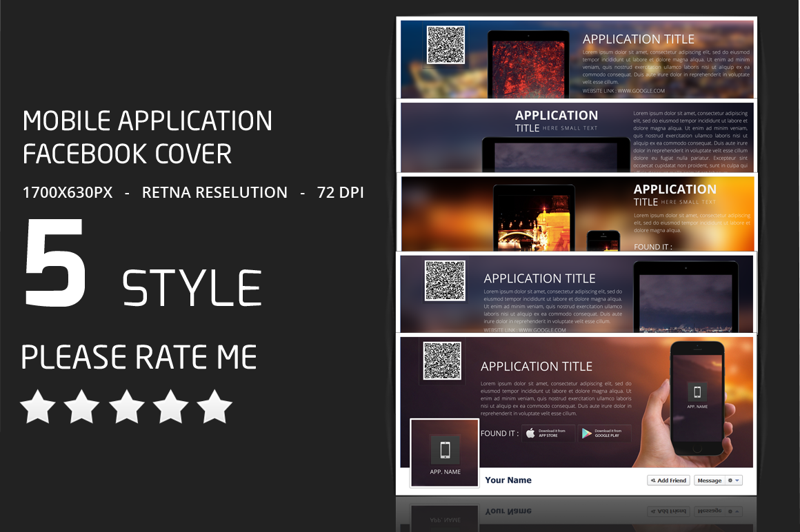Click the app icon on the held phone screen

[697, 392]
